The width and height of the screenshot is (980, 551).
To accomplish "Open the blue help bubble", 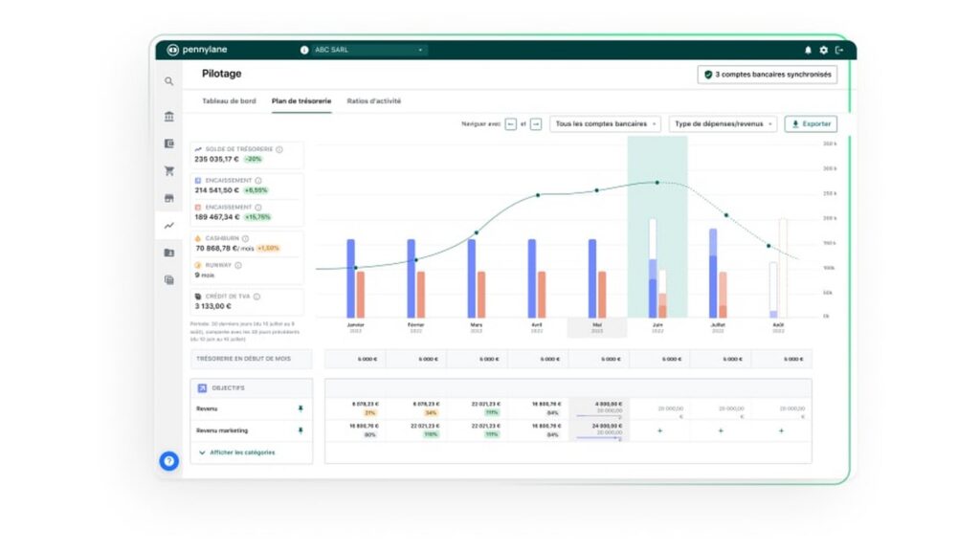I will click(x=169, y=461).
